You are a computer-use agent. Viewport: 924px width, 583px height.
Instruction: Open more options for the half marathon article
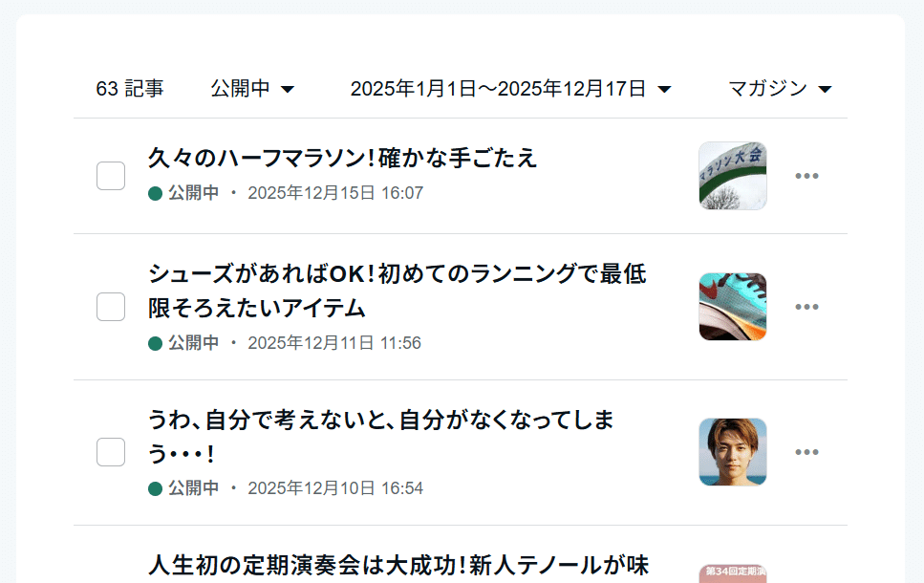(x=806, y=176)
